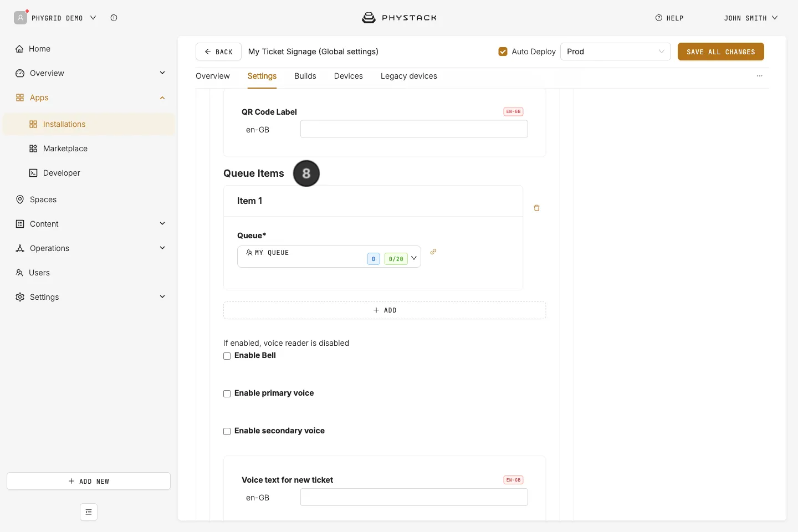798x532 pixels.
Task: Open the Prod environment dropdown
Action: click(615, 52)
